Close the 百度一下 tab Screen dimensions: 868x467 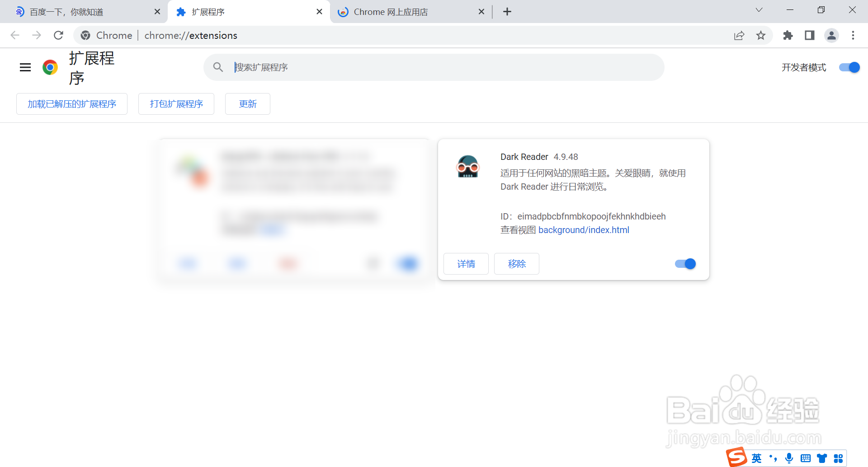point(157,12)
